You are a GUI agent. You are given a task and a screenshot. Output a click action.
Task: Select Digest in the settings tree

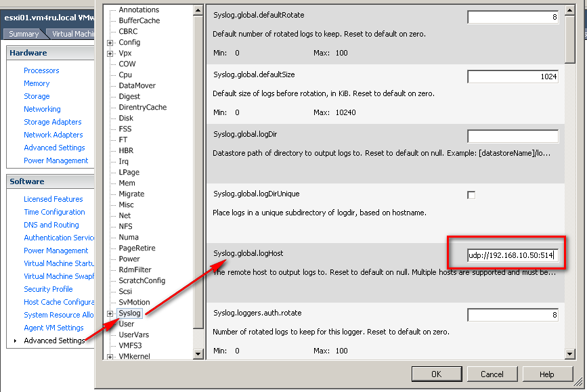(x=129, y=97)
